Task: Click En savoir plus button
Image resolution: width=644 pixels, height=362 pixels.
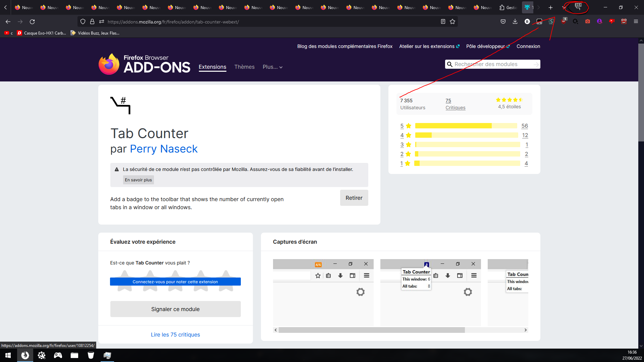Action: [138, 180]
